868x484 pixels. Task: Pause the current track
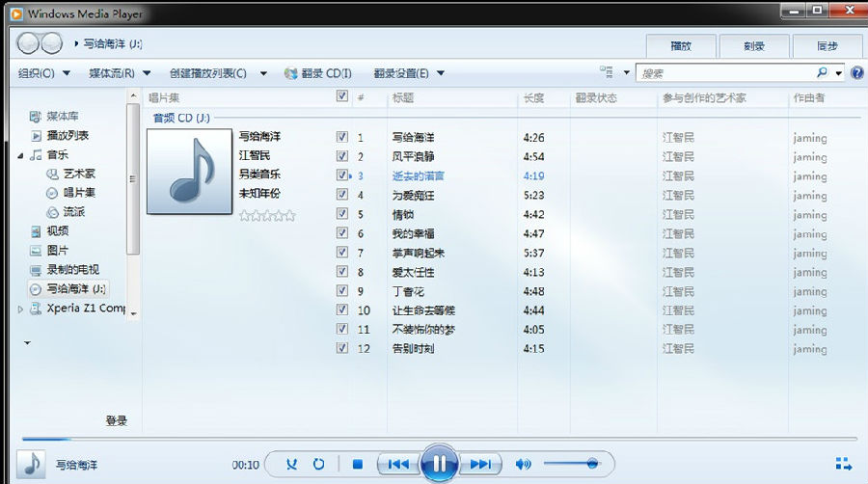[x=439, y=464]
